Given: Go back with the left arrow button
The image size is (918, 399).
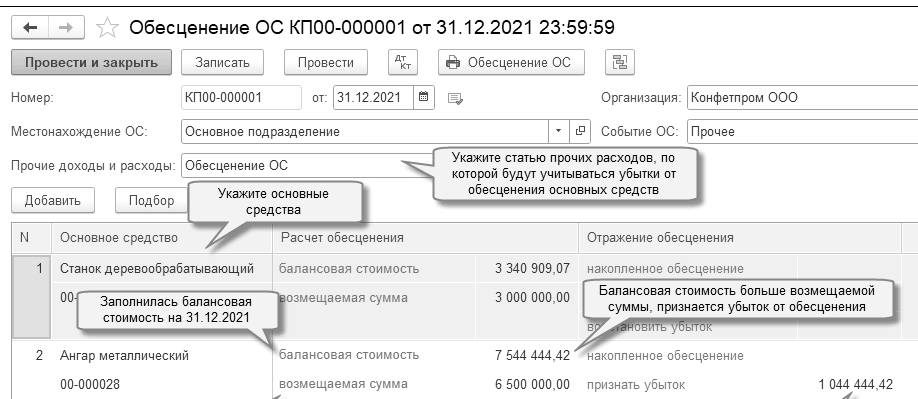Looking at the screenshot, I should coord(30,27).
